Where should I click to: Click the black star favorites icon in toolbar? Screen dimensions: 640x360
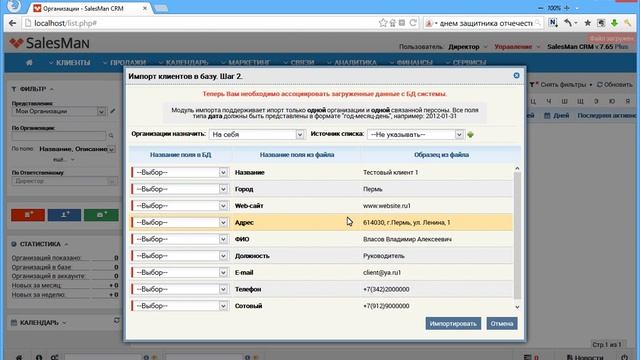pyautogui.click(x=588, y=23)
